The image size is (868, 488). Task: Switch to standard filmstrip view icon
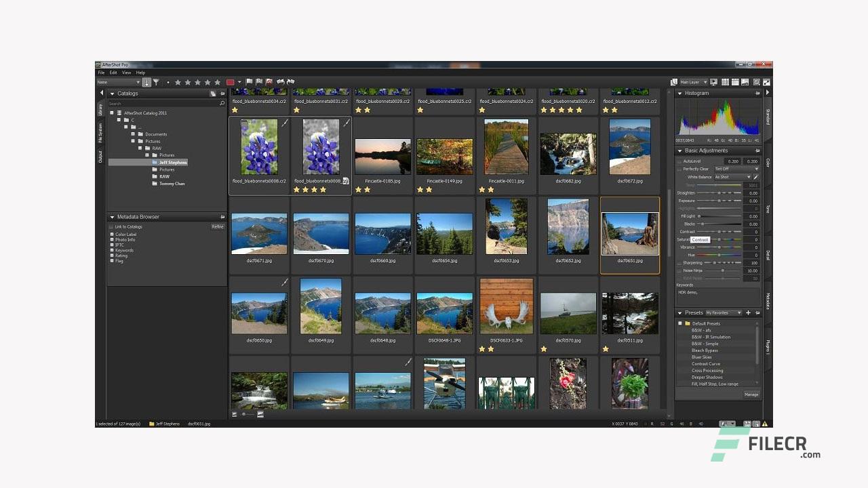tap(735, 82)
